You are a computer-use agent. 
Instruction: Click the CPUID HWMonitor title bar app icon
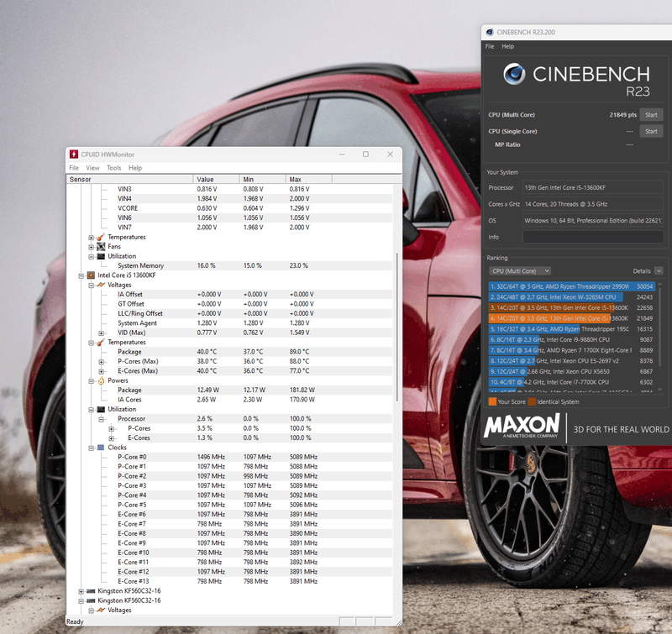[74, 155]
